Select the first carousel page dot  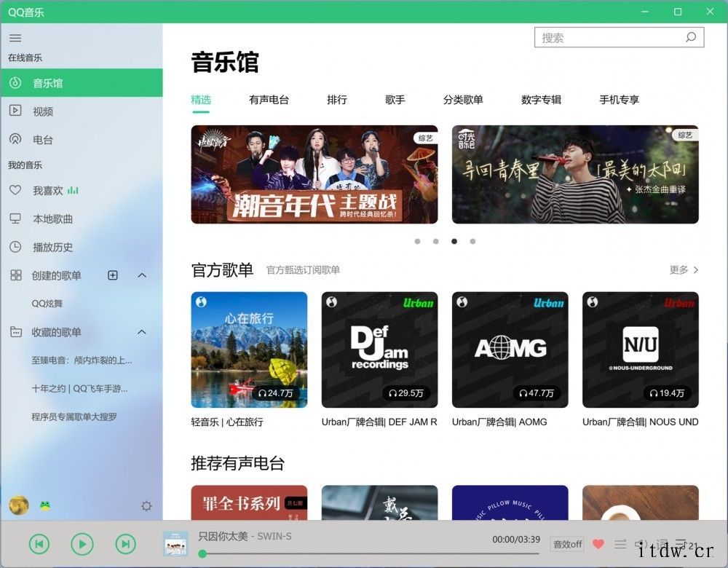(417, 241)
